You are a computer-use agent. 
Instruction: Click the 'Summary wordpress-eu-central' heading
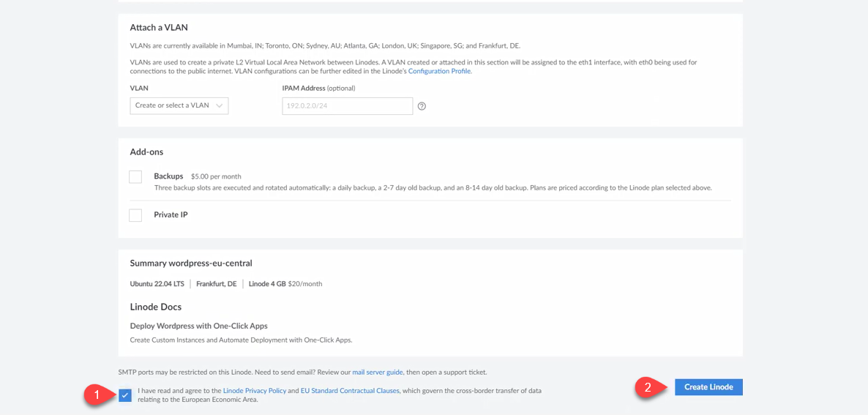(191, 263)
